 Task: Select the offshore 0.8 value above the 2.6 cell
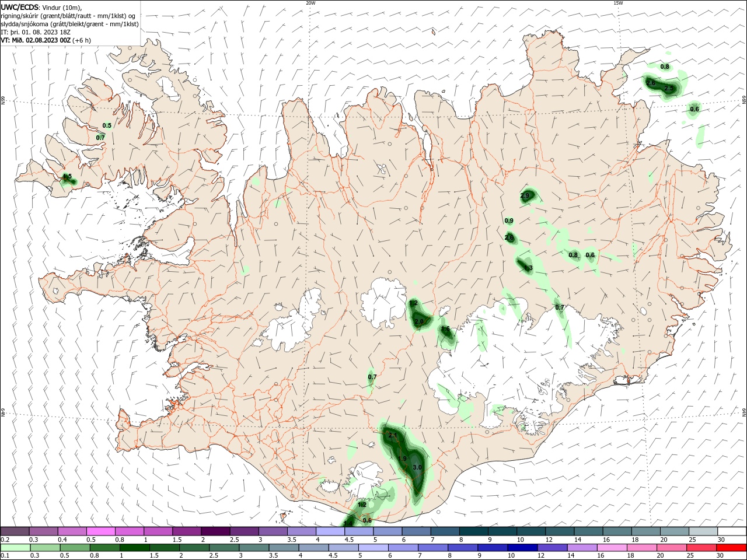pyautogui.click(x=665, y=66)
